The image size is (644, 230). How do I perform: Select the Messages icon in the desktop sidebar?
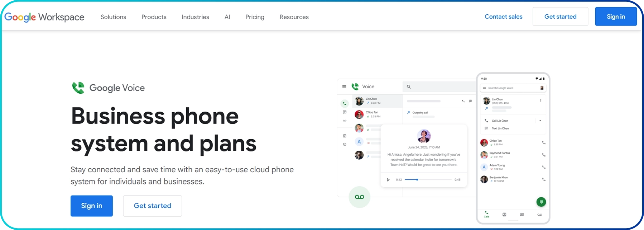coord(345,112)
